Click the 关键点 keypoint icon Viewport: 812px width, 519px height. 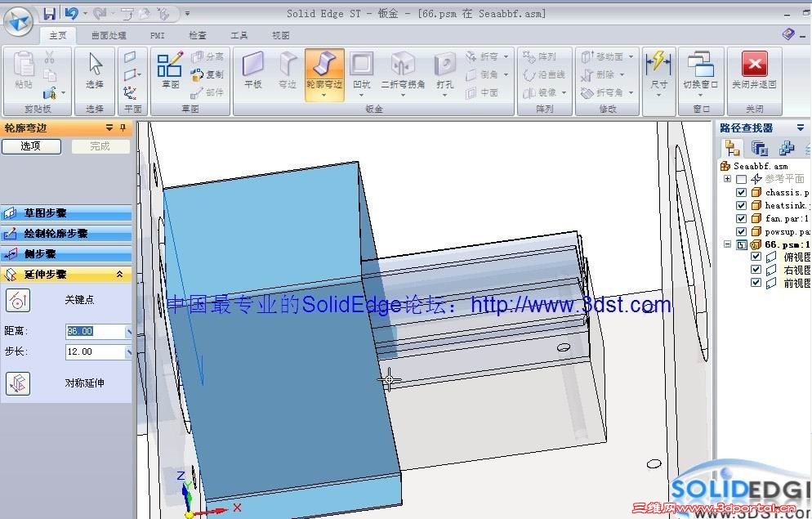pos(18,301)
